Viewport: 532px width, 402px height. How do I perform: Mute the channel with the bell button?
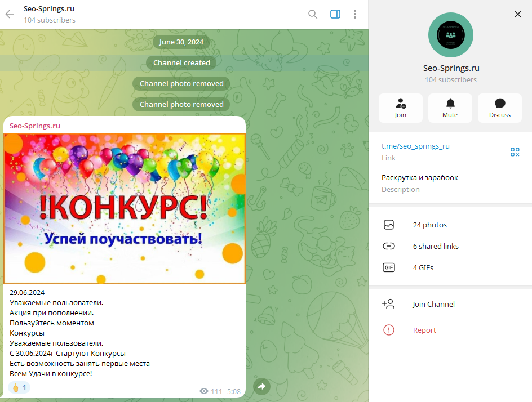(x=450, y=108)
